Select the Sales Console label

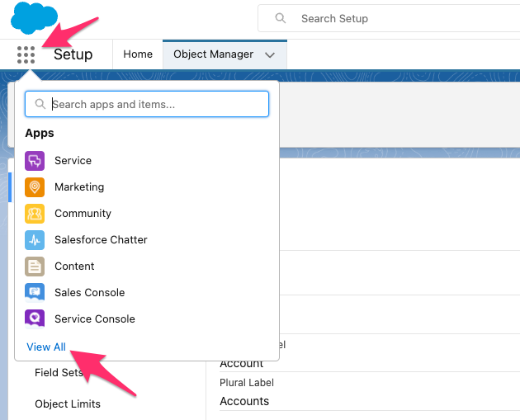coord(89,292)
